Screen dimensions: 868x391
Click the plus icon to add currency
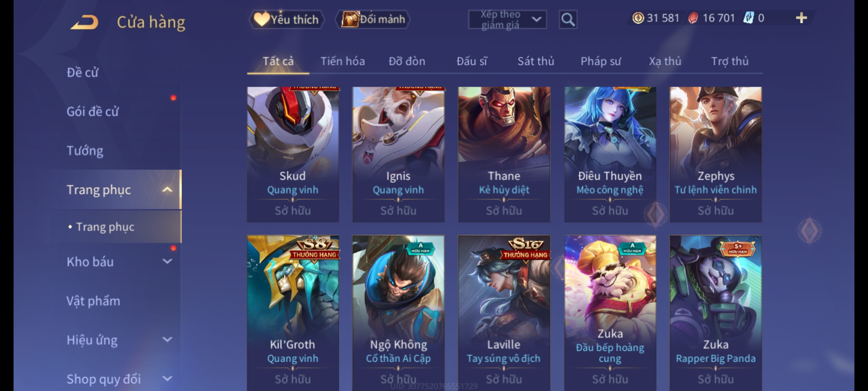pyautogui.click(x=801, y=18)
